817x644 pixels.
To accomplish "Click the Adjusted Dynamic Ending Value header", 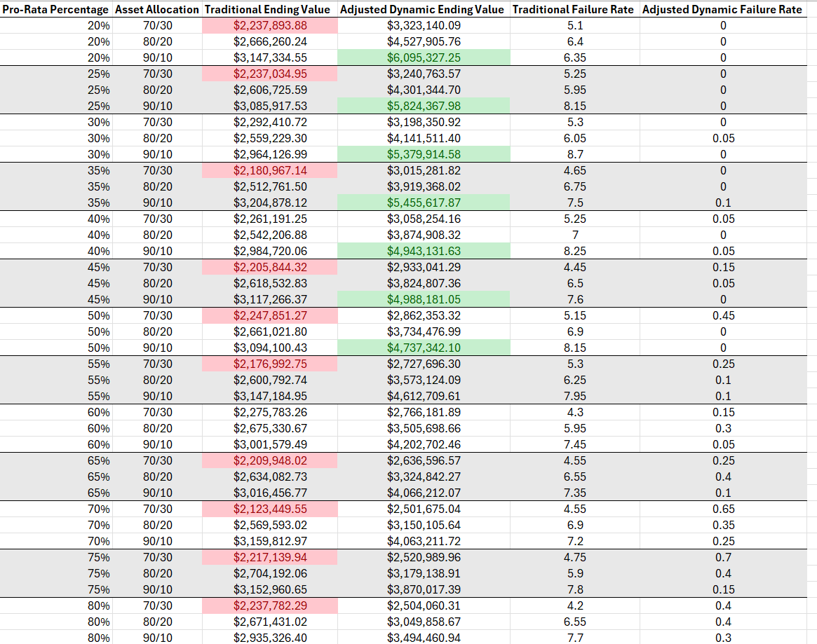I will [424, 9].
